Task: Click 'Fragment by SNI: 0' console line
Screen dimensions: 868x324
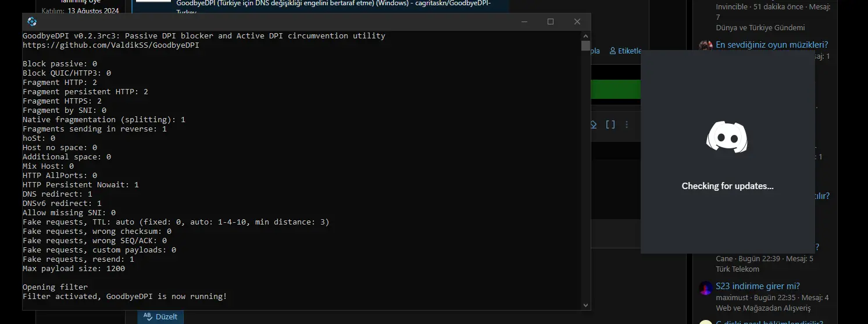Action: [65, 110]
